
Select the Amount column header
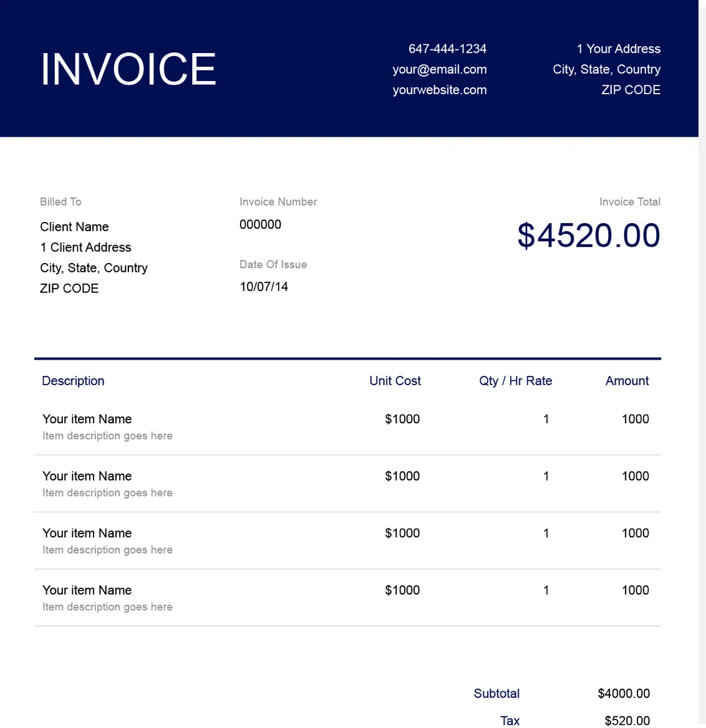[x=627, y=381]
